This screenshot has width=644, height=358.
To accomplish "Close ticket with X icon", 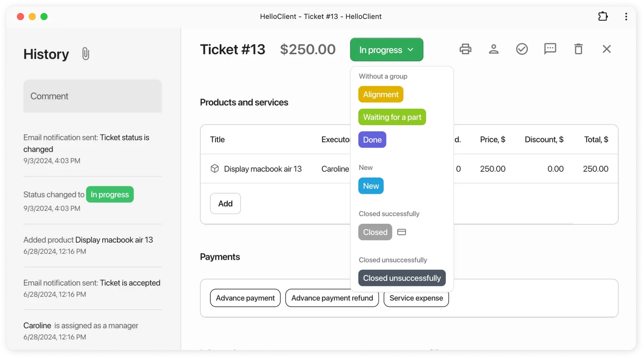I will tap(607, 49).
